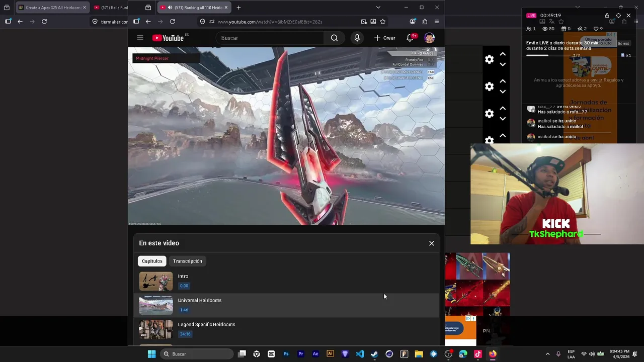This screenshot has height=362, width=644.
Task: Open settings gear of second tier row
Action: click(x=489, y=86)
